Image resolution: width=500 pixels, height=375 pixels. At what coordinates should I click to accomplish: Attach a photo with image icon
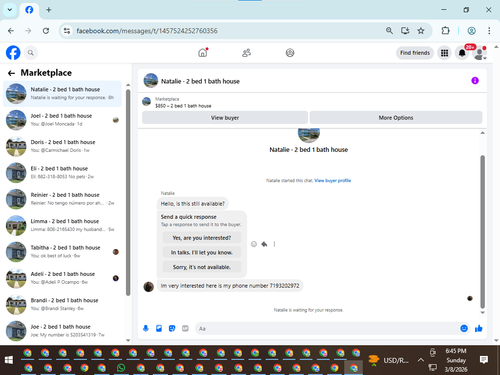(159, 329)
